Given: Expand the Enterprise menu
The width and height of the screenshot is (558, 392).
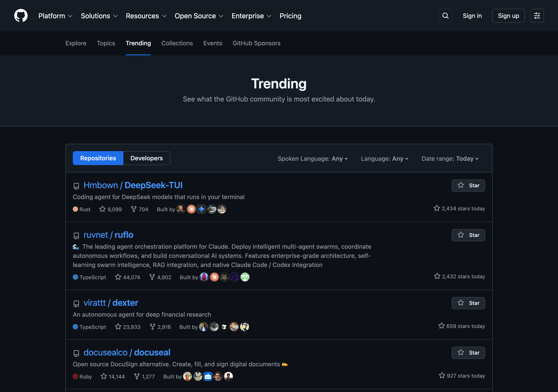Looking at the screenshot, I should [x=252, y=16].
